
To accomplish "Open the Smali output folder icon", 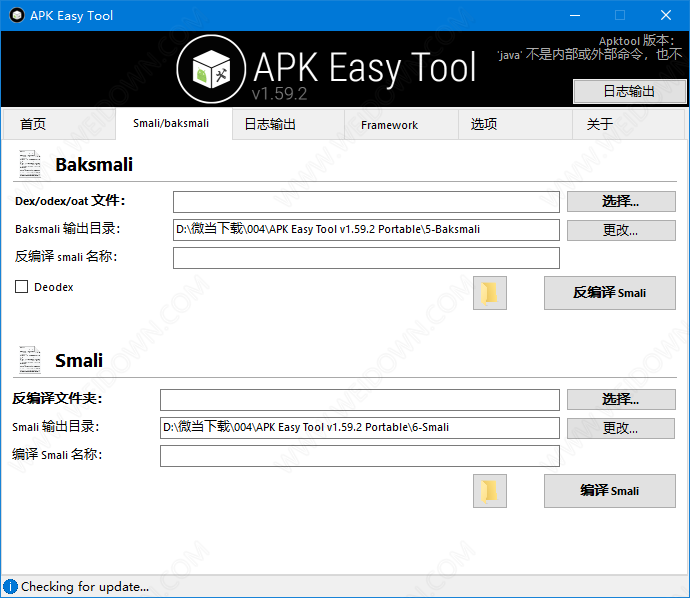I will 490,491.
